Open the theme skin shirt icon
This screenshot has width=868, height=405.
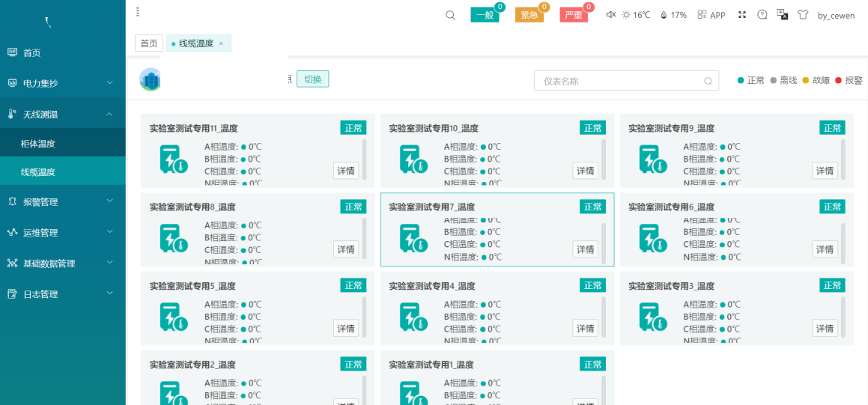click(x=803, y=15)
